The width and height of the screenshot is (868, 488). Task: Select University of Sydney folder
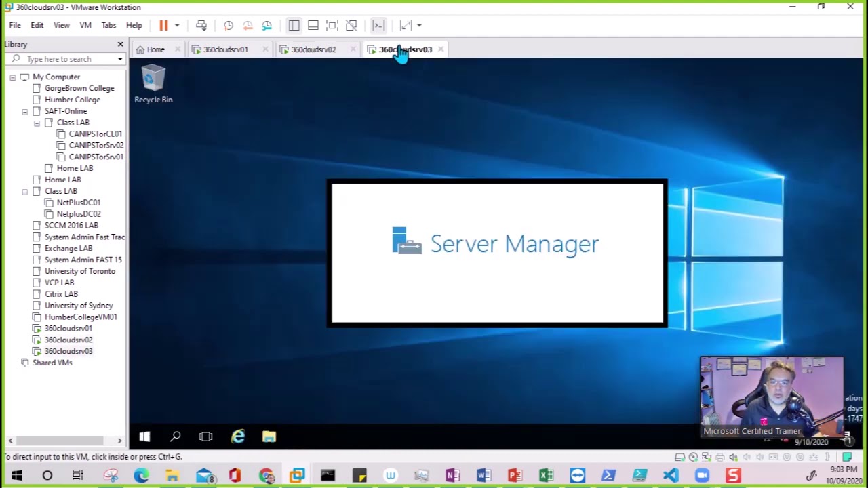79,306
